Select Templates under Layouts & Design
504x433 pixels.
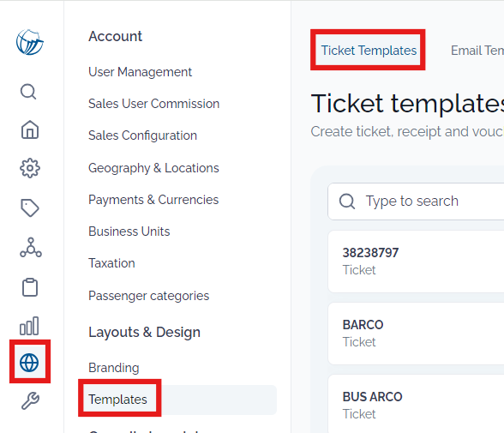point(117,400)
